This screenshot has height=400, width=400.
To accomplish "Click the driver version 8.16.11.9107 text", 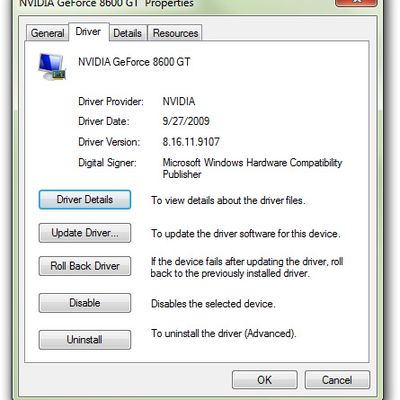I will pyautogui.click(x=191, y=142).
